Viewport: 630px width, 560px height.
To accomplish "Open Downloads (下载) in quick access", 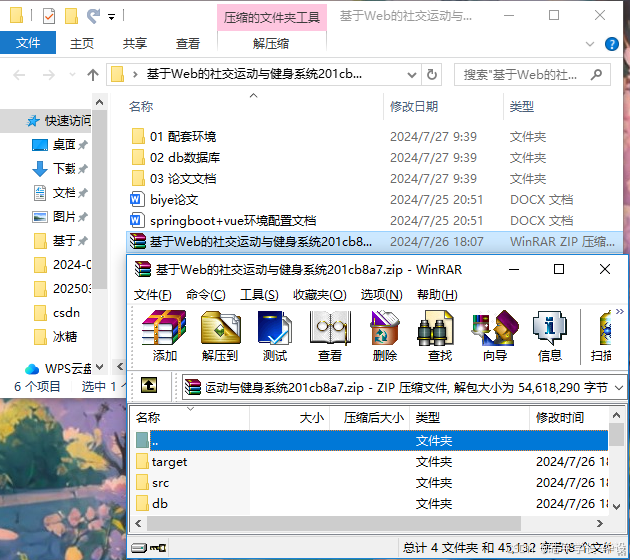I will (x=59, y=169).
